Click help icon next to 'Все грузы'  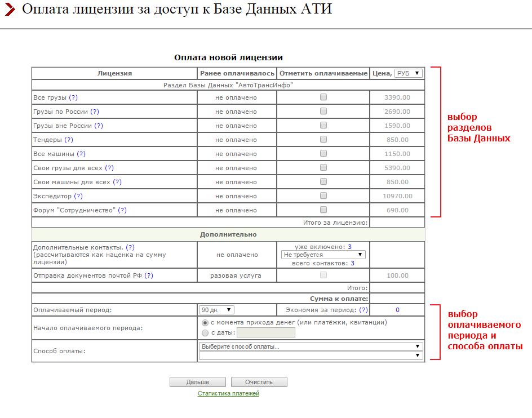(73, 97)
